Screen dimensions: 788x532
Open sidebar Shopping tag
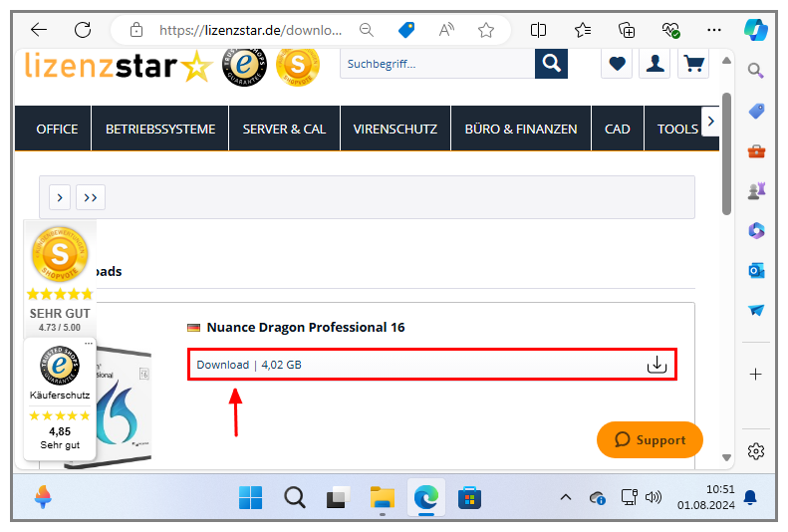tap(756, 111)
